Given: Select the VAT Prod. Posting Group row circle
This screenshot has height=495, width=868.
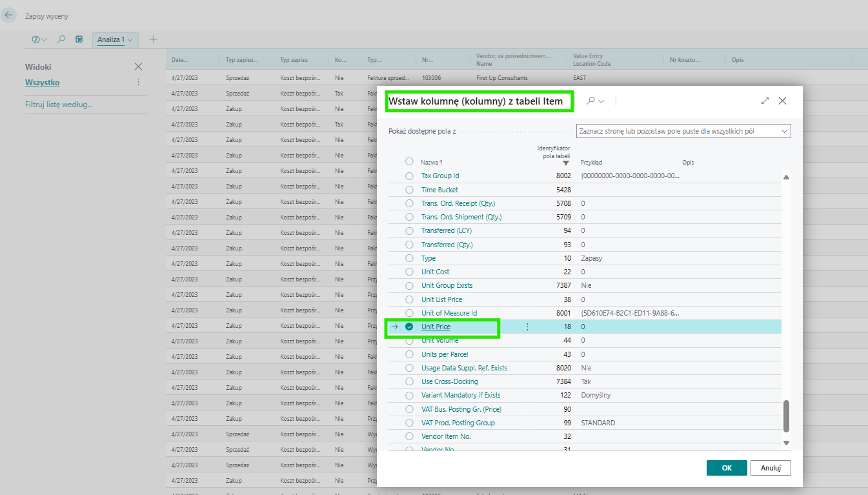Looking at the screenshot, I should coord(409,423).
